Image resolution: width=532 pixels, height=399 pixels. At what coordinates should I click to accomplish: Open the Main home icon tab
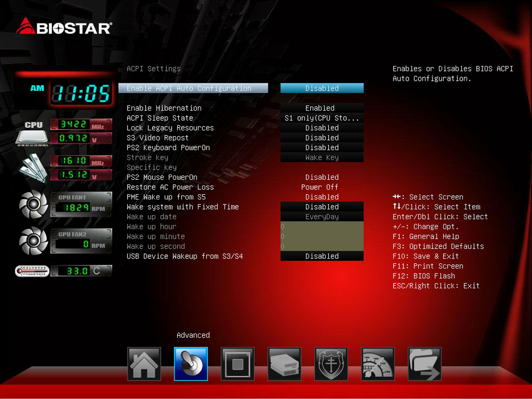click(144, 364)
